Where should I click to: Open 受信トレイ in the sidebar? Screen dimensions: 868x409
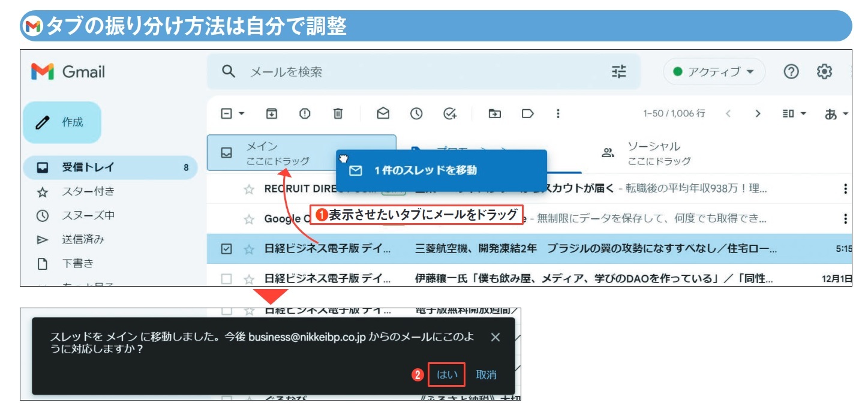tap(110, 167)
